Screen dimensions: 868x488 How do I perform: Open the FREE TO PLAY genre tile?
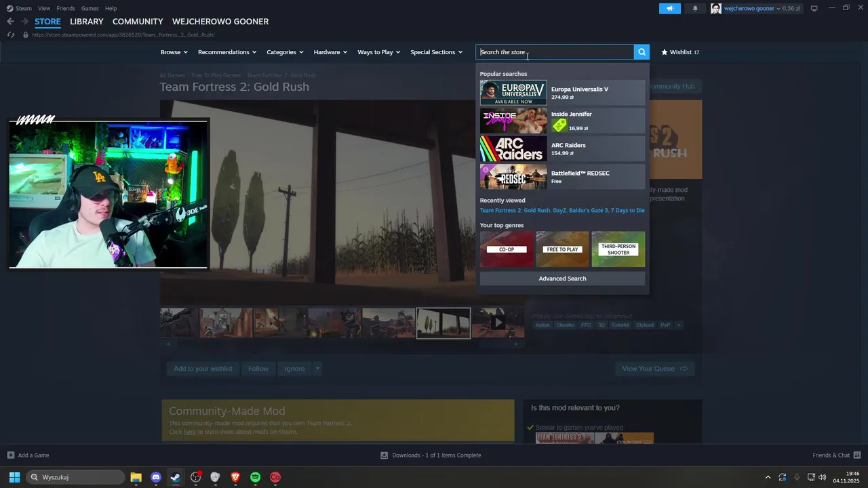(x=562, y=249)
